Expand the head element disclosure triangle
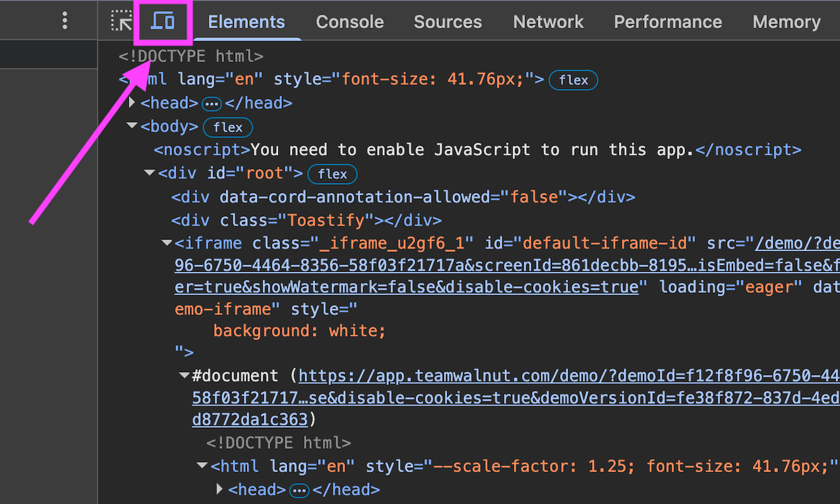Viewport: 840px width, 504px height. 131,103
